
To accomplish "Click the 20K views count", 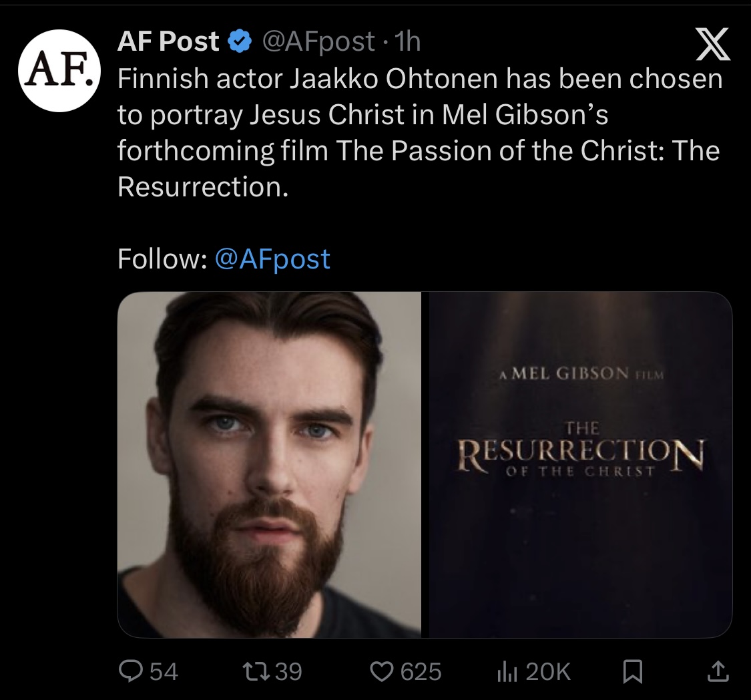I will click(x=549, y=671).
